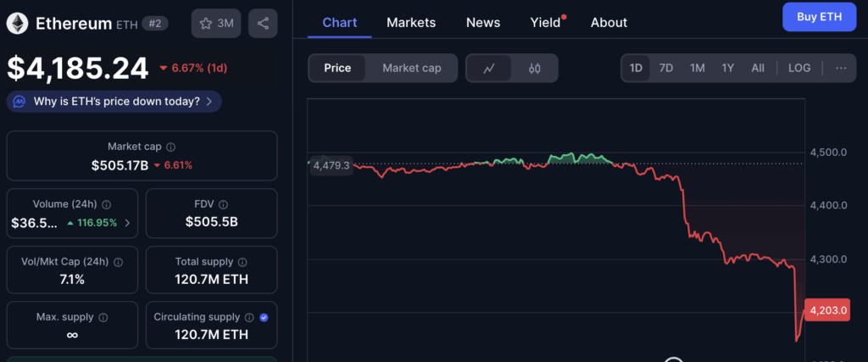Click the infinity Max. supply value
Image resolution: width=868 pixels, height=362 pixels.
click(x=72, y=334)
